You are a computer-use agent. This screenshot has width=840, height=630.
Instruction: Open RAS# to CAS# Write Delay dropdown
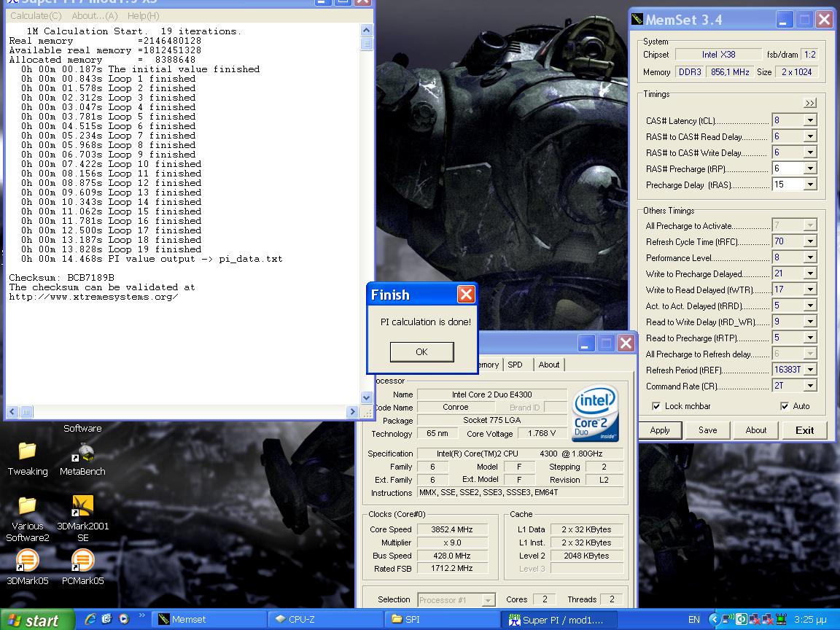pyautogui.click(x=809, y=152)
